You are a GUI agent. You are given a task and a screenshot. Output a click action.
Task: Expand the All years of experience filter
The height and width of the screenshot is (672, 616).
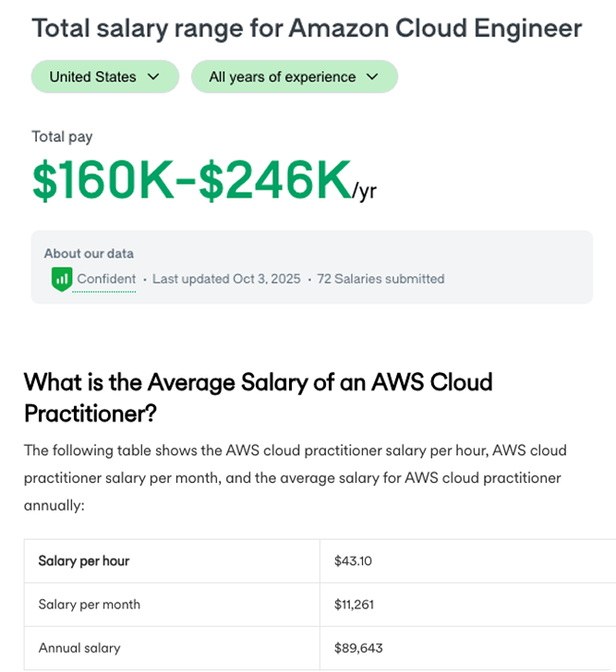[x=293, y=77]
